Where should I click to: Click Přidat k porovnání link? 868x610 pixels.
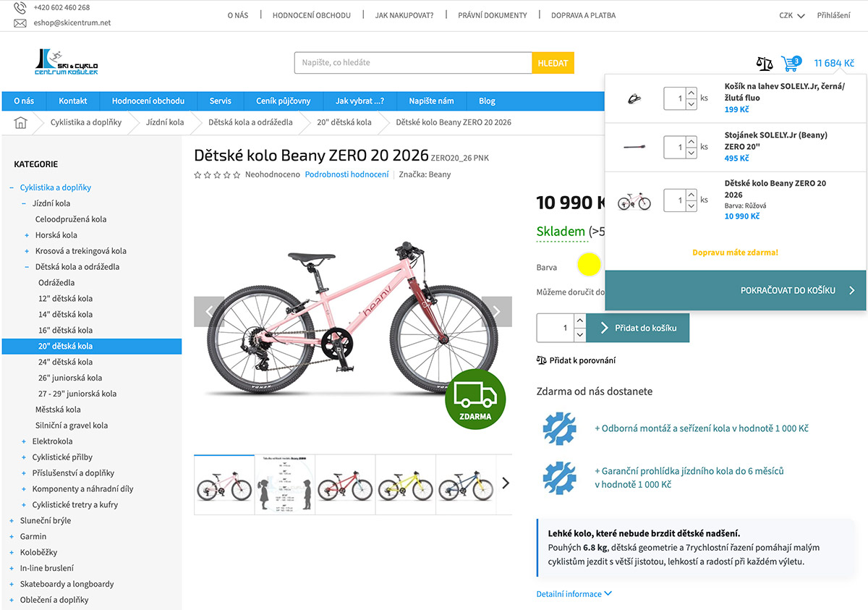point(576,360)
